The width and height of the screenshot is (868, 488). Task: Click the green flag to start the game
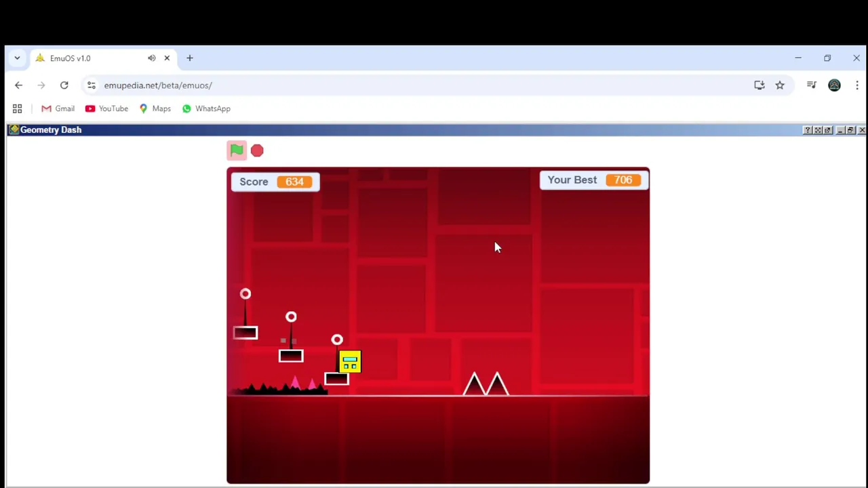click(x=236, y=150)
